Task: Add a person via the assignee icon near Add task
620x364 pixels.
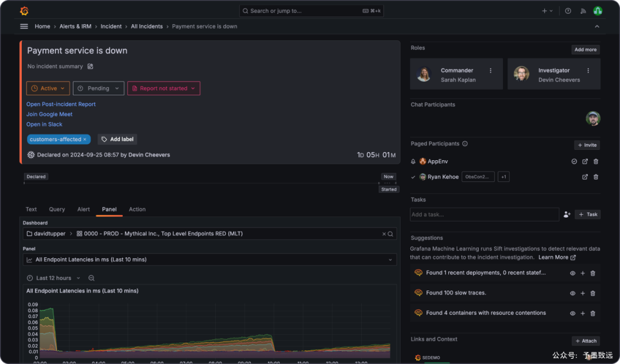Action: 567,214
